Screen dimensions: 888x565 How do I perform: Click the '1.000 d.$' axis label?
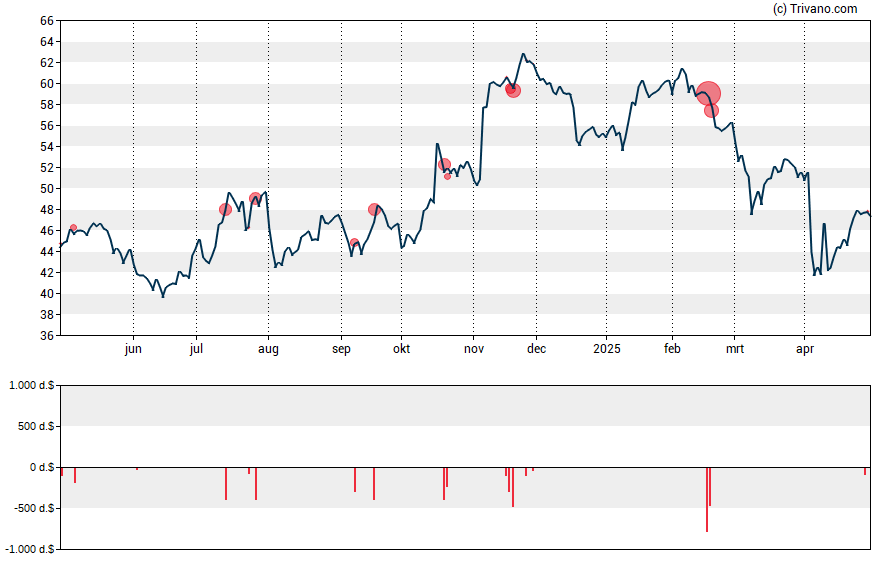32,386
